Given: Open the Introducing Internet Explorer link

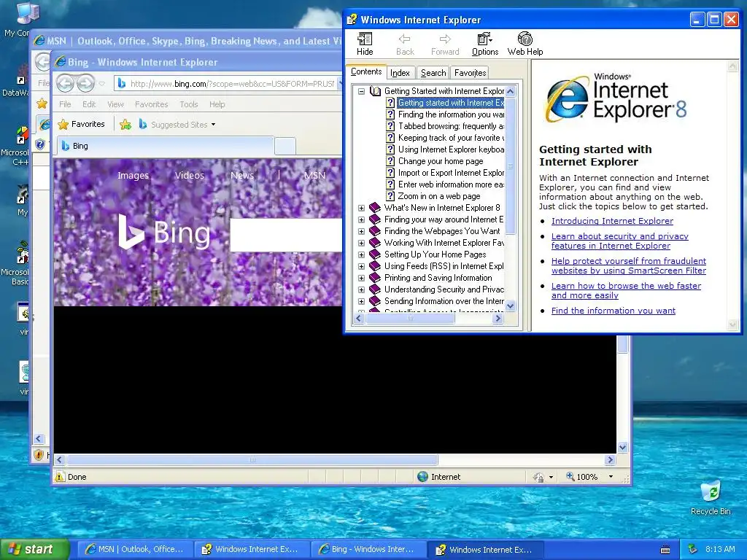Looking at the screenshot, I should [x=612, y=221].
